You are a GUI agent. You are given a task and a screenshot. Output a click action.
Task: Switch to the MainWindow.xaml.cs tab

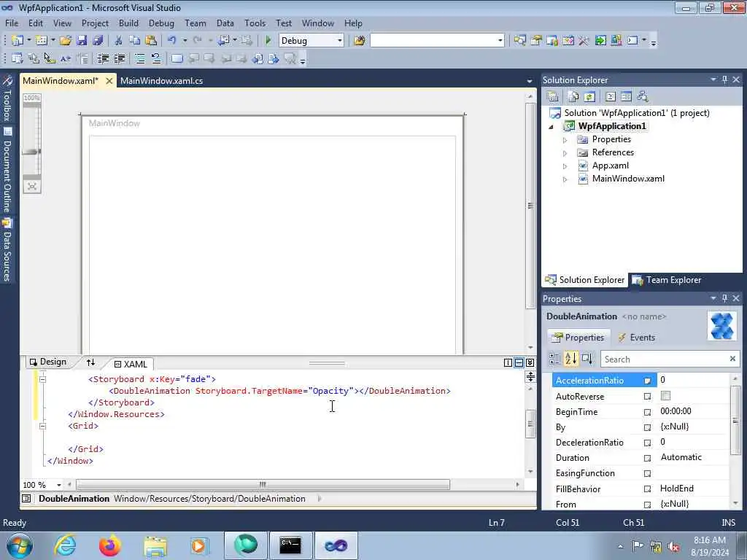pos(161,80)
